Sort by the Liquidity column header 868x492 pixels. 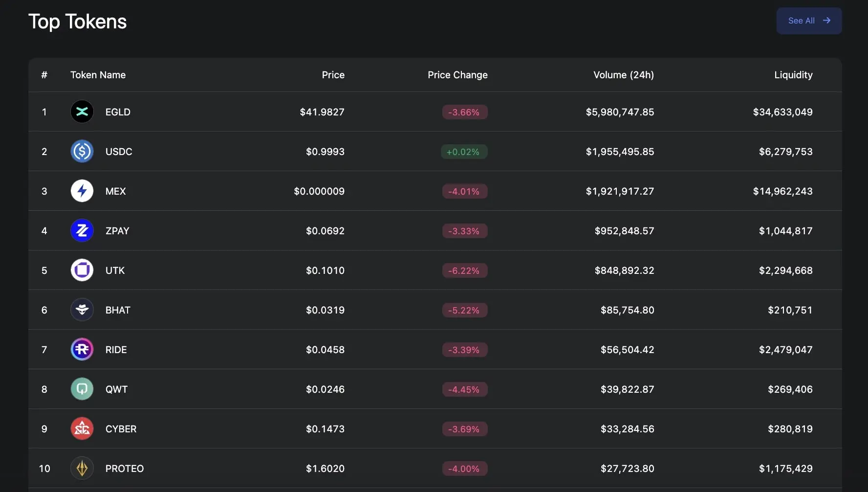coord(793,75)
